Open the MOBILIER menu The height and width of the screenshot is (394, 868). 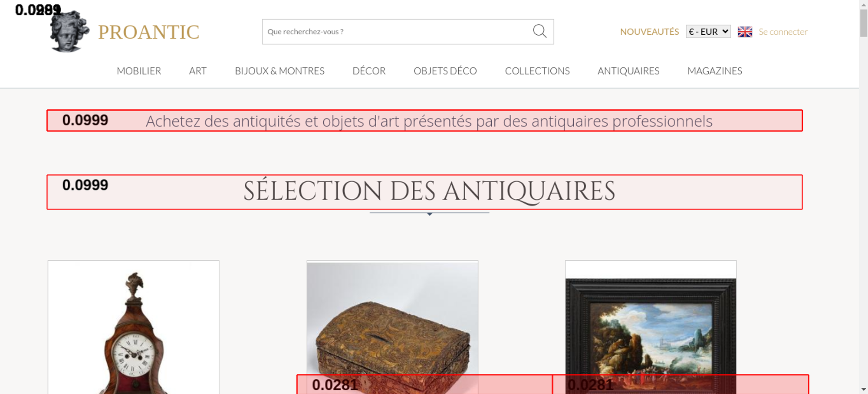click(139, 71)
